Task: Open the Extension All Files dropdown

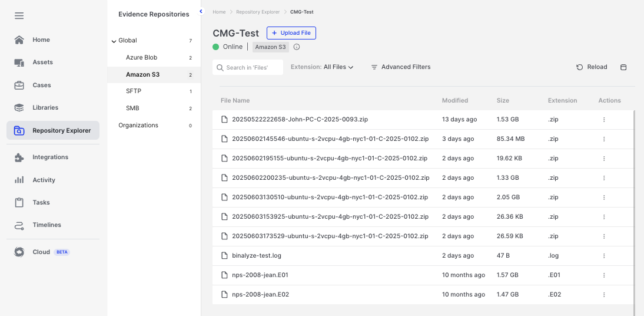Action: pyautogui.click(x=322, y=67)
